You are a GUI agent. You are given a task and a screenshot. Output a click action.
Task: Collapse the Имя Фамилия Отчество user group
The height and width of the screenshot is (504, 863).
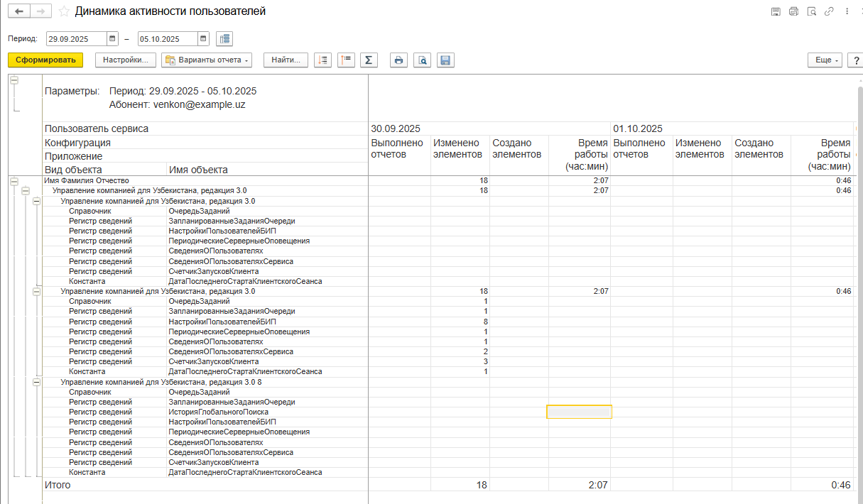point(14,182)
